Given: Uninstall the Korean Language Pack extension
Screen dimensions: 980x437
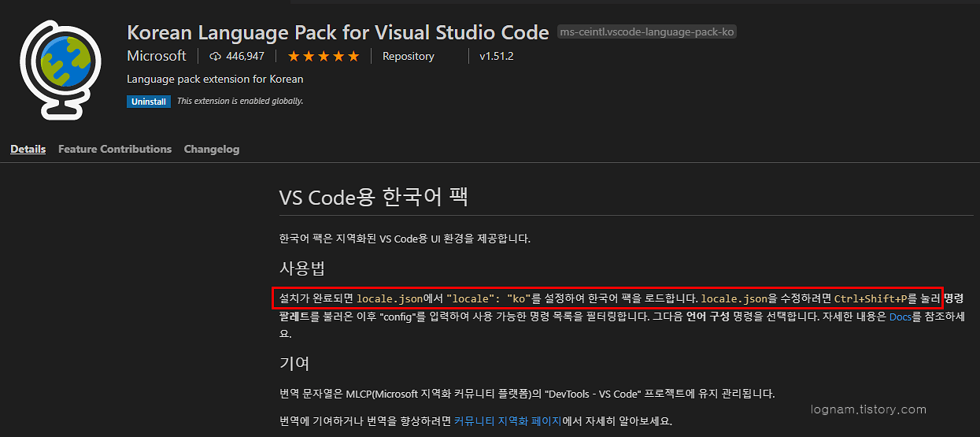Looking at the screenshot, I should pos(149,102).
